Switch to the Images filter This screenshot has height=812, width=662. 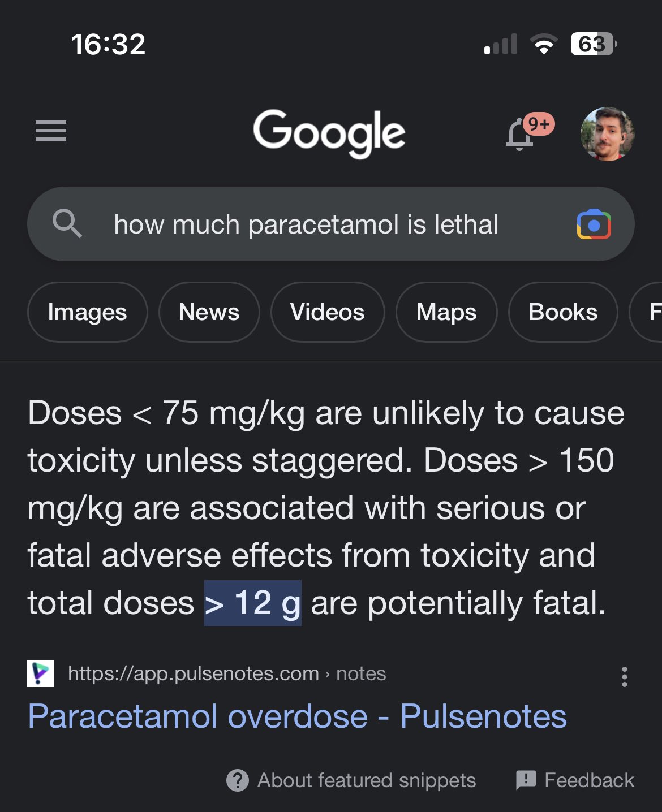click(87, 312)
